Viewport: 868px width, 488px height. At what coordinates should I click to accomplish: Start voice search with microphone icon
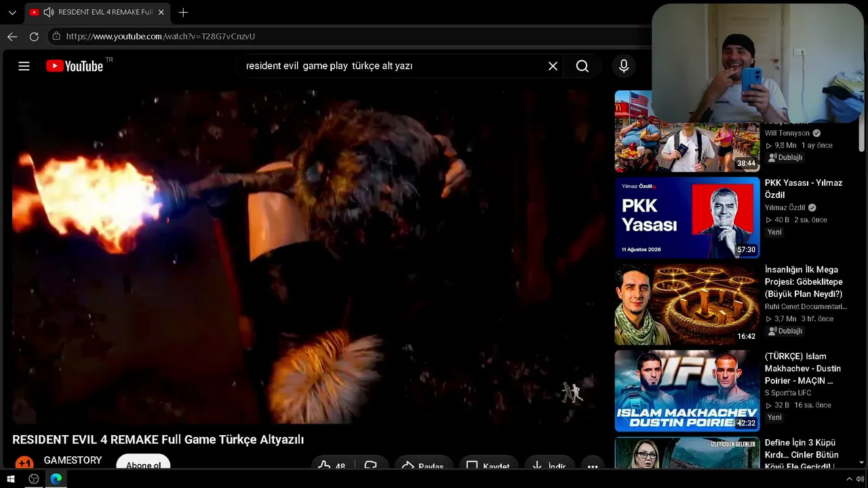[624, 66]
